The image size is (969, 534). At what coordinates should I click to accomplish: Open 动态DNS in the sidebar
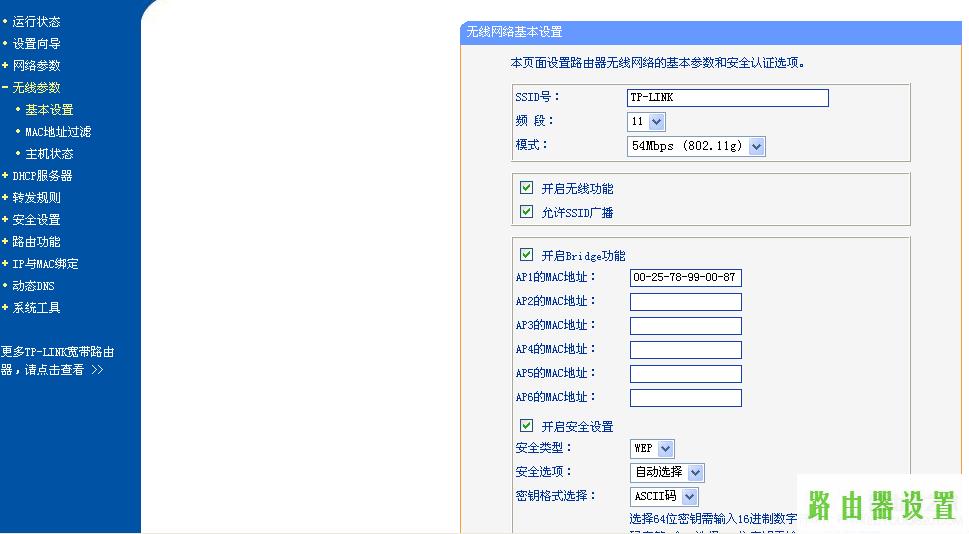[x=33, y=286]
